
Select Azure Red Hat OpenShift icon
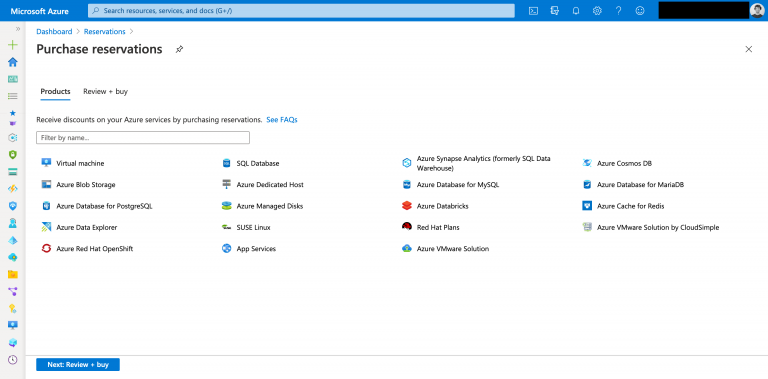click(47, 249)
